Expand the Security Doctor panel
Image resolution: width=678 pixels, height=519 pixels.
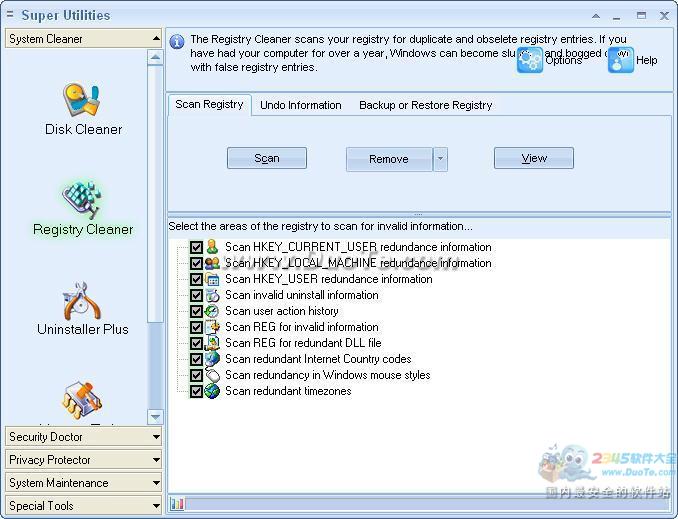(x=83, y=437)
